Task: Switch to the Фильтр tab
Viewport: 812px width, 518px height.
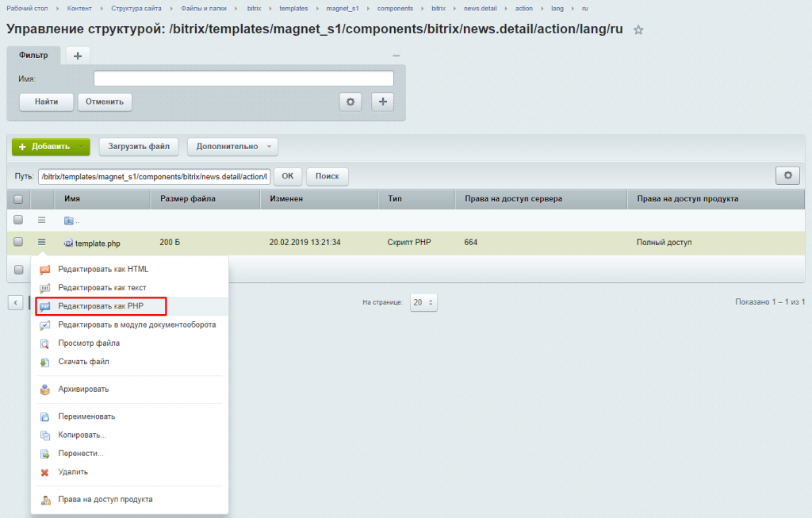Action: click(33, 56)
